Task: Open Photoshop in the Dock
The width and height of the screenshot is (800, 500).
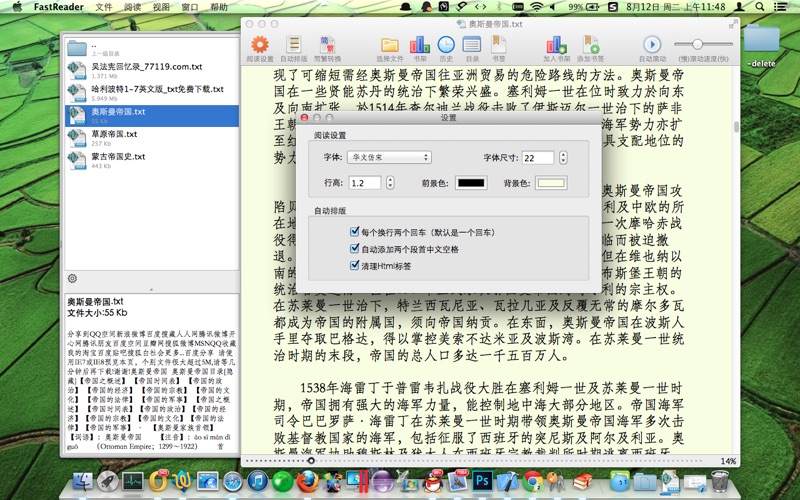Action: coord(483,481)
